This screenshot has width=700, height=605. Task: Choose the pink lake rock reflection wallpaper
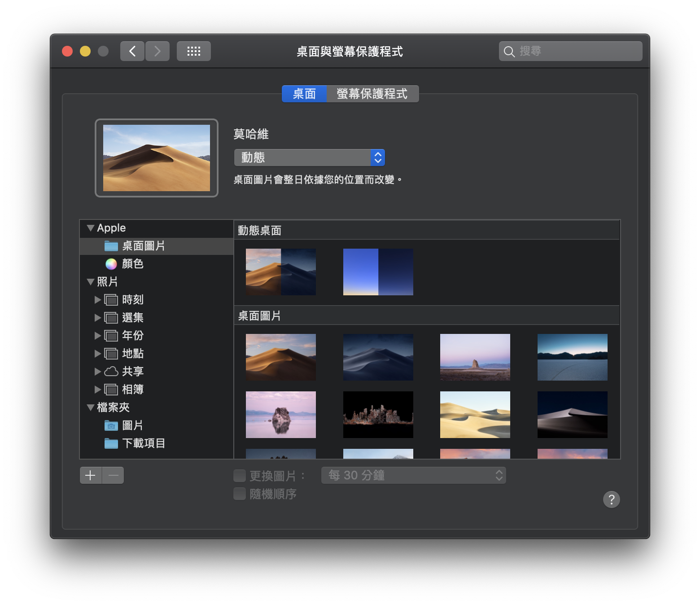[x=281, y=415]
